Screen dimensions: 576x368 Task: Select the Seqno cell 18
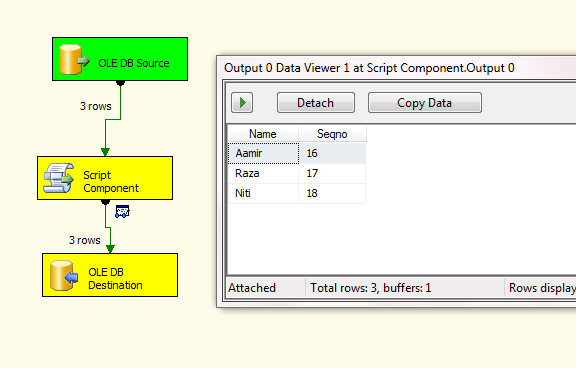pyautogui.click(x=332, y=193)
